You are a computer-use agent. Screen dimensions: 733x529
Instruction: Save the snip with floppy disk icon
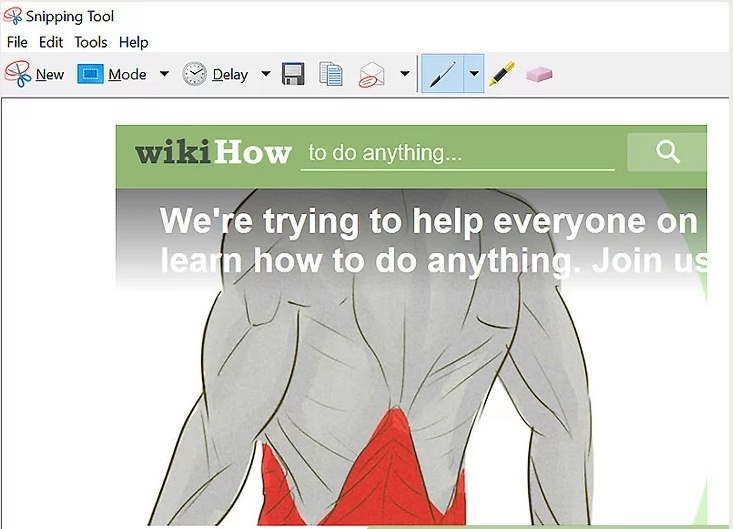click(x=293, y=74)
